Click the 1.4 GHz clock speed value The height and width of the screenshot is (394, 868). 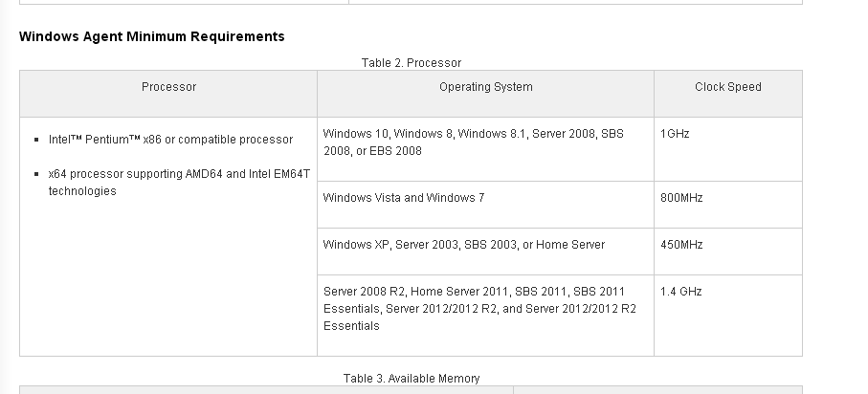[680, 292]
